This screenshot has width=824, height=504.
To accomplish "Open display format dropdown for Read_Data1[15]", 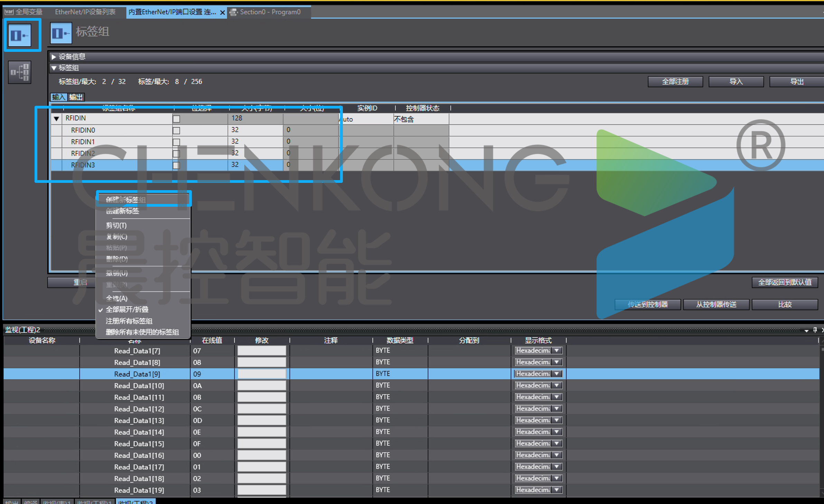I will click(556, 444).
